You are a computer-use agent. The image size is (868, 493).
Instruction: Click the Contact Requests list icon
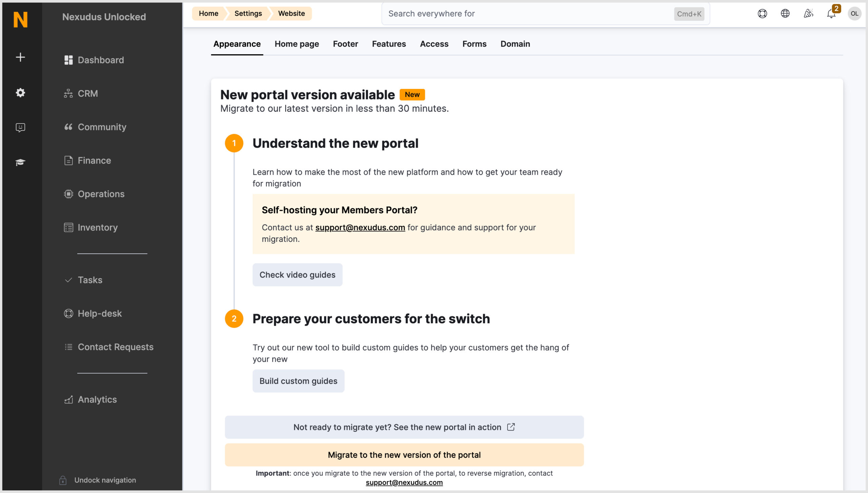point(68,347)
